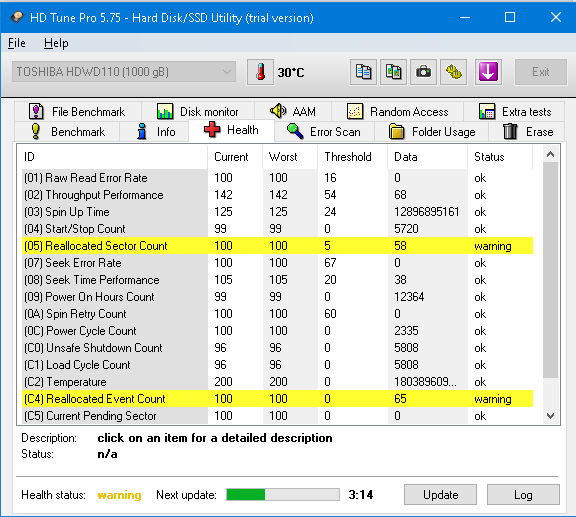
Task: Click the scrollbar down arrow
Action: click(550, 416)
